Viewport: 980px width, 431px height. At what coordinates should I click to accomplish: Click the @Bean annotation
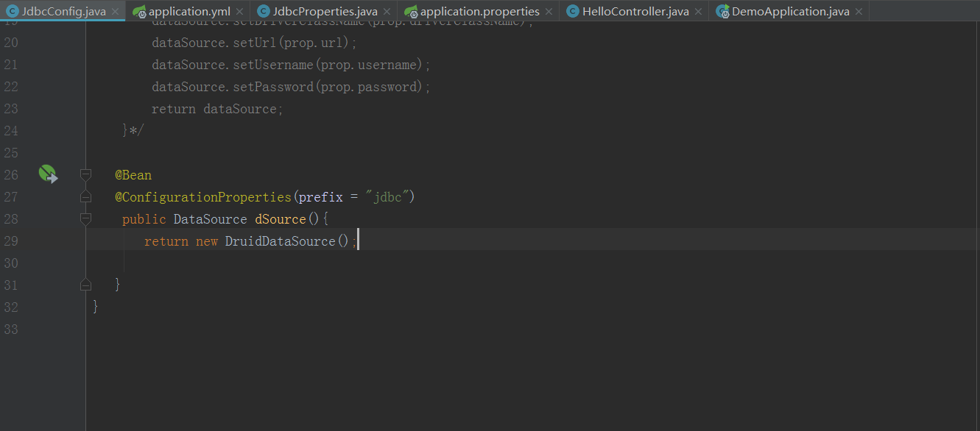[133, 175]
